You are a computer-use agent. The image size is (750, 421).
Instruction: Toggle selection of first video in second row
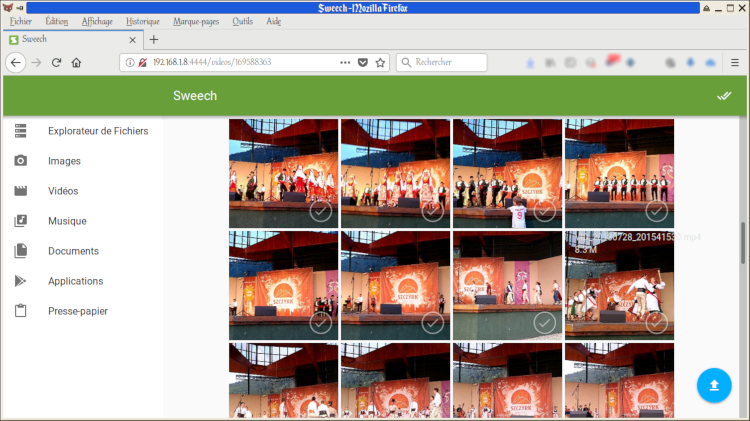(320, 323)
